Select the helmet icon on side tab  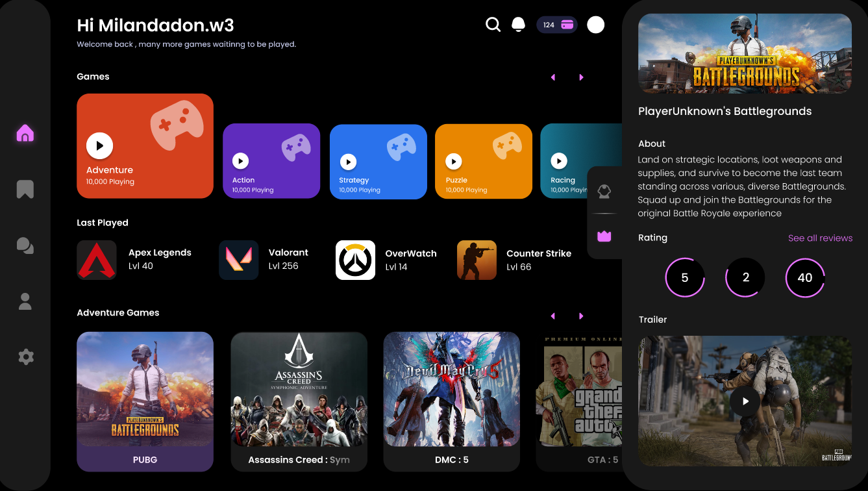[604, 191]
